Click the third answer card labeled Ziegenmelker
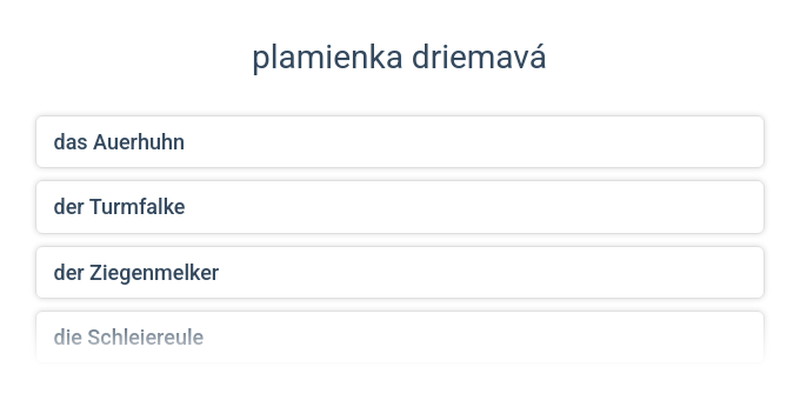800x400 pixels. [x=399, y=272]
